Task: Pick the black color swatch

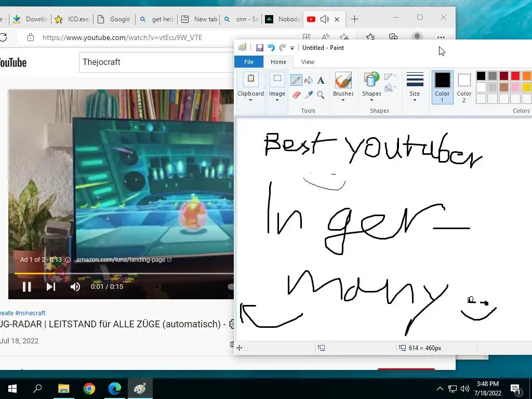Action: pos(481,76)
